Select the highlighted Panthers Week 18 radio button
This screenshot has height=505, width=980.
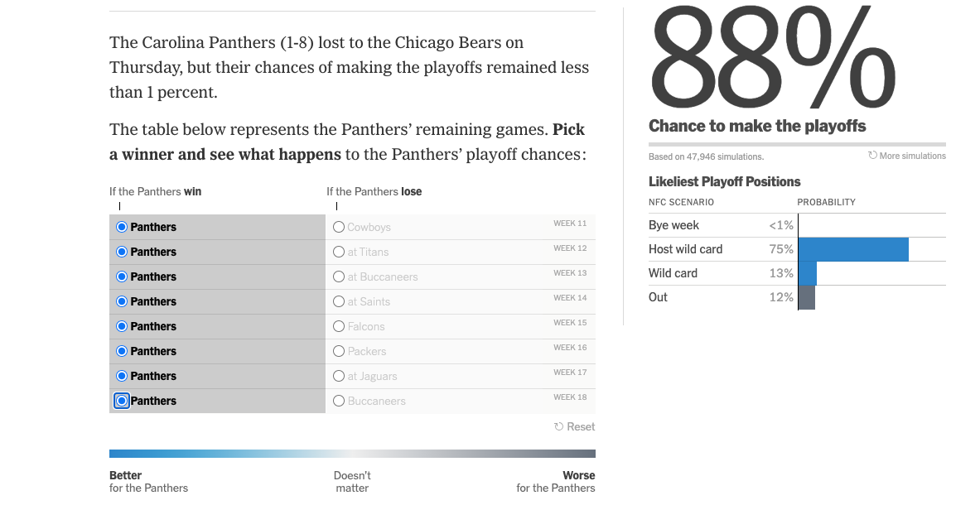click(x=122, y=400)
